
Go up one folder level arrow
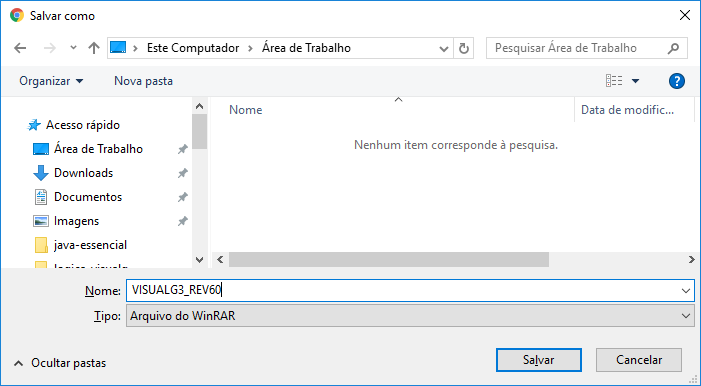pyautogui.click(x=94, y=48)
